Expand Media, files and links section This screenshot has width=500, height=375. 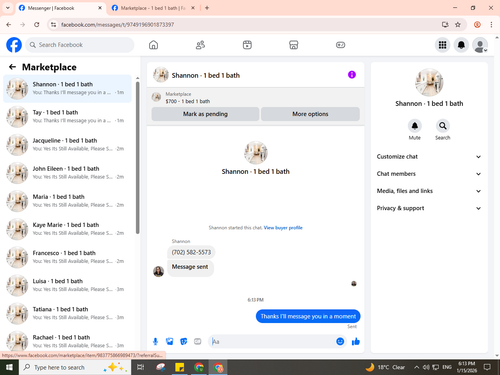(429, 191)
